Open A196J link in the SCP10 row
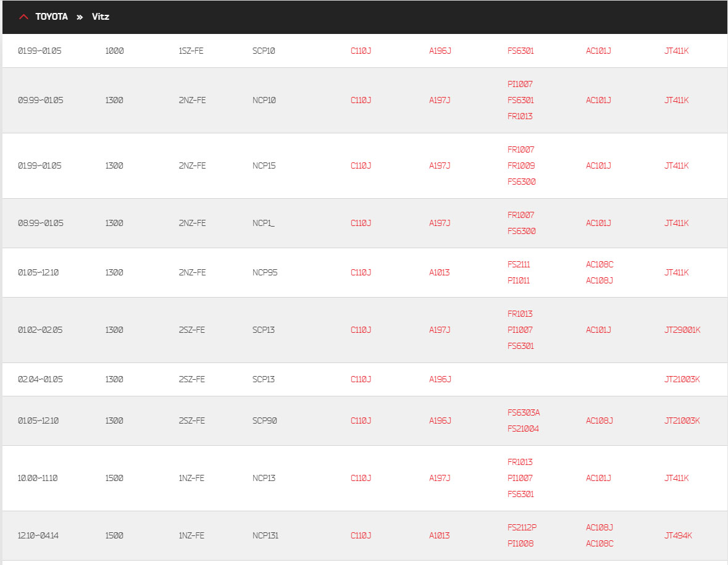728x565 pixels. pyautogui.click(x=440, y=51)
